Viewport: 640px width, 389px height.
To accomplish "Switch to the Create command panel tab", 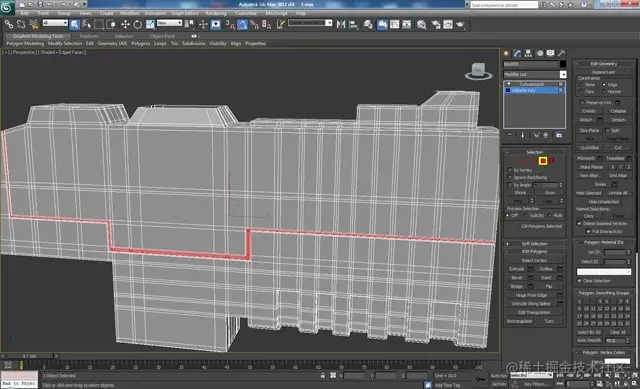I will click(x=507, y=53).
